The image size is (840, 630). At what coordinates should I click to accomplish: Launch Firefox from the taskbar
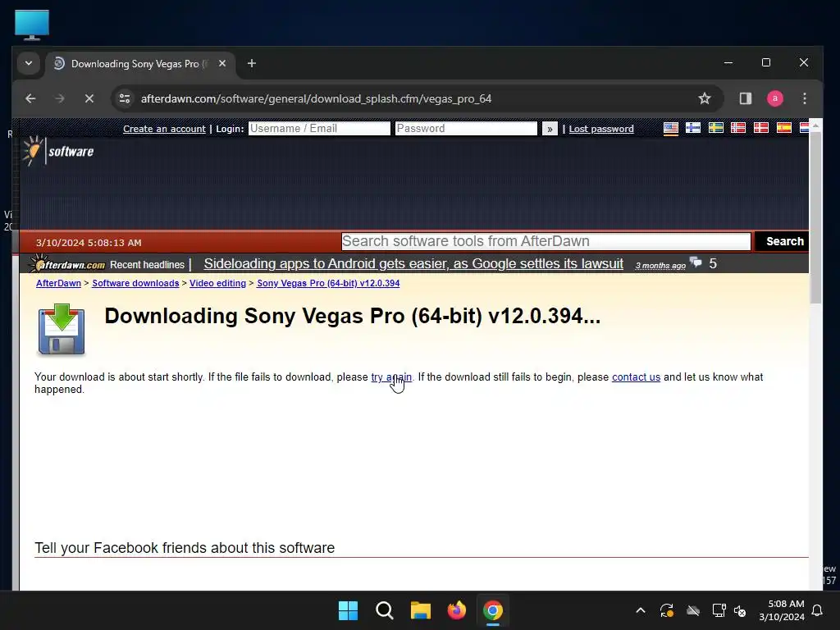pos(456,610)
